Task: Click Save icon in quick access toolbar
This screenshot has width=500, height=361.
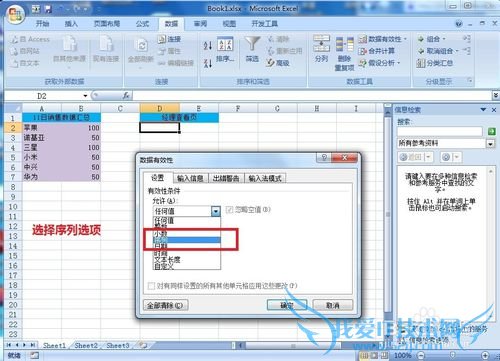Action: tap(48, 9)
